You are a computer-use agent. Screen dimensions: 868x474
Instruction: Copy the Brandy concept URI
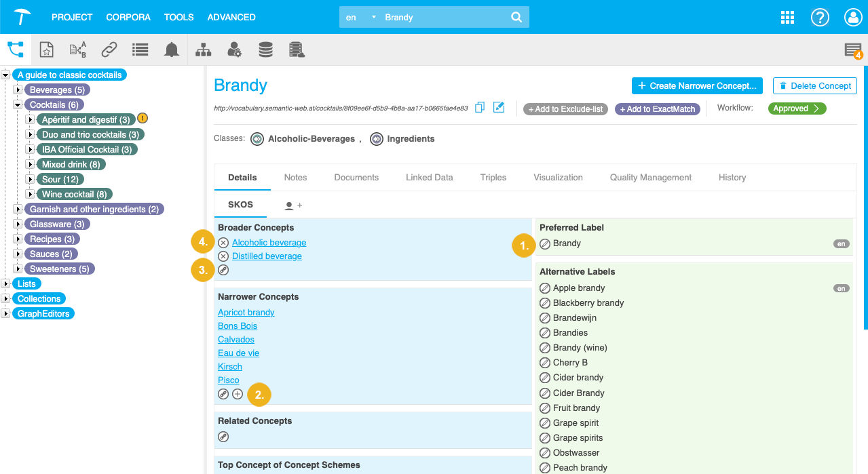(x=480, y=107)
